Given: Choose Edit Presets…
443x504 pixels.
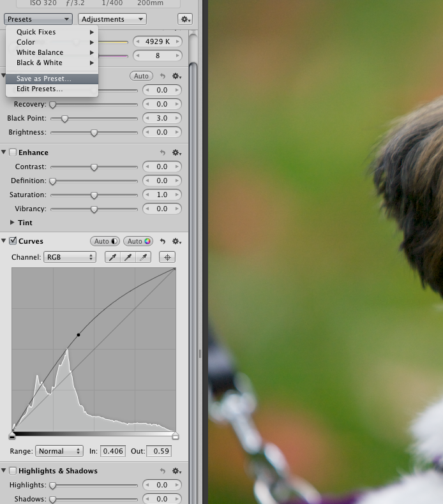Looking at the screenshot, I should tap(52, 89).
